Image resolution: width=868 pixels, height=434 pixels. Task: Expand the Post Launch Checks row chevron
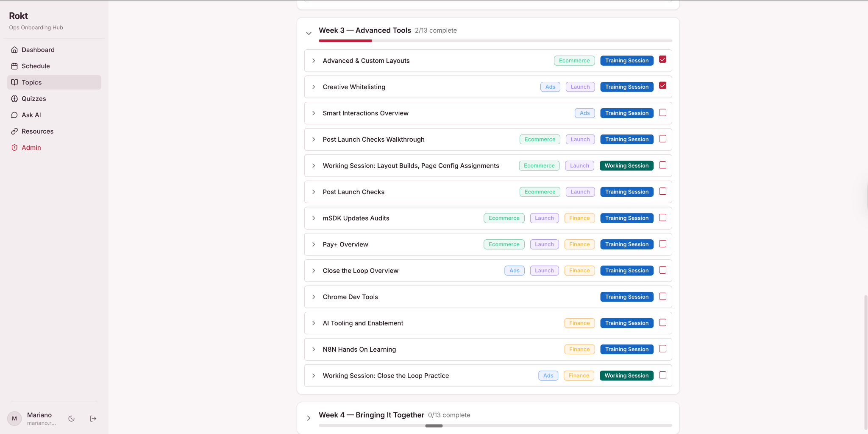click(314, 192)
